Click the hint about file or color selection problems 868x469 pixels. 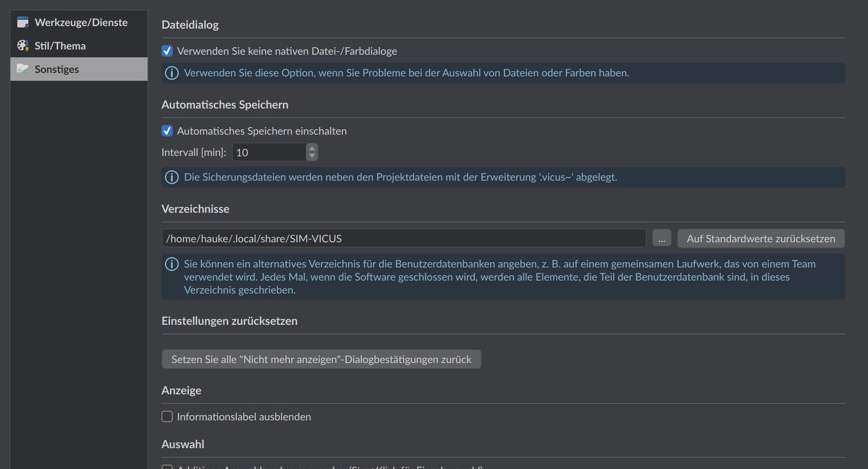point(407,73)
